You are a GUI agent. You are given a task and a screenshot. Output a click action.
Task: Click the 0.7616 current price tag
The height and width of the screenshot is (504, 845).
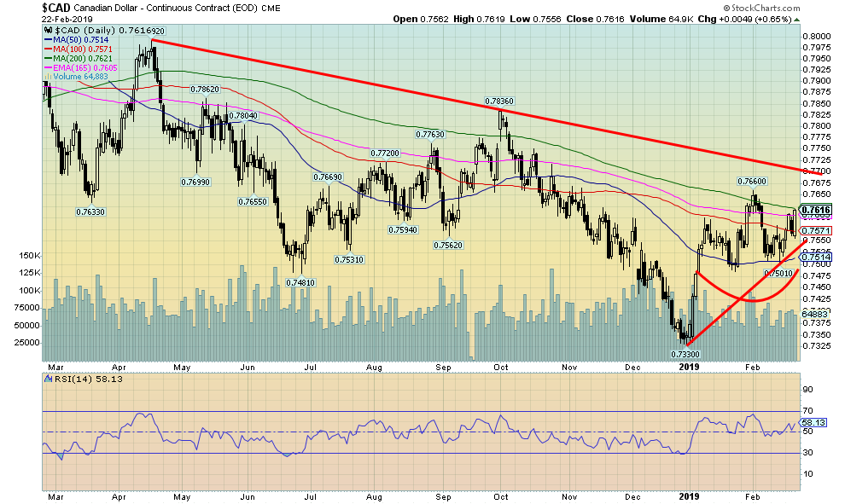click(x=816, y=210)
